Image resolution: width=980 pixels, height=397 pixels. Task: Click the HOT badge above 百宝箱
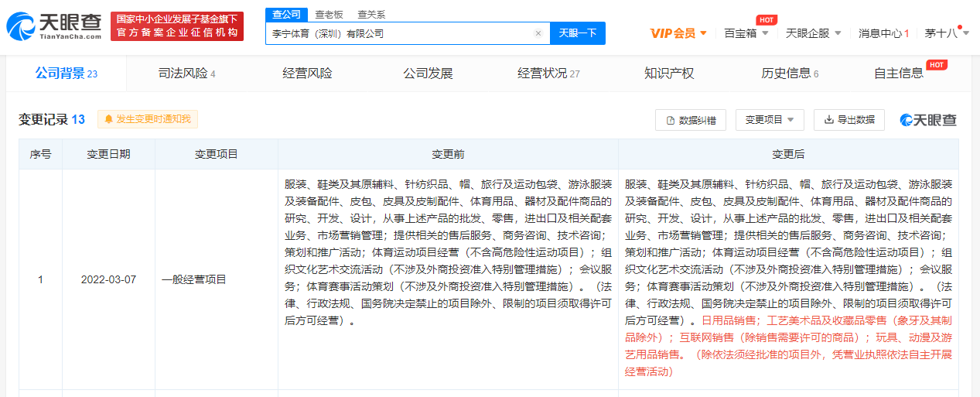coord(767,19)
